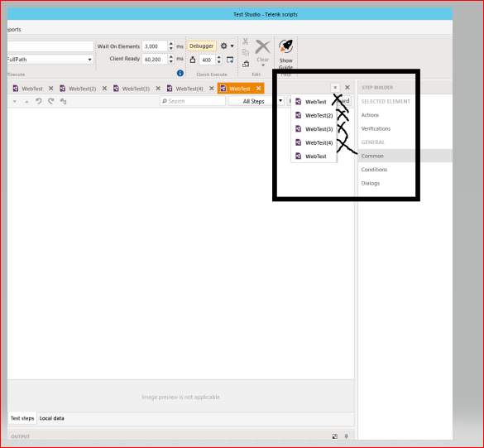The height and width of the screenshot is (448, 484).
Task: Click the Wait On Elements 3,000 field
Action: [x=155, y=46]
